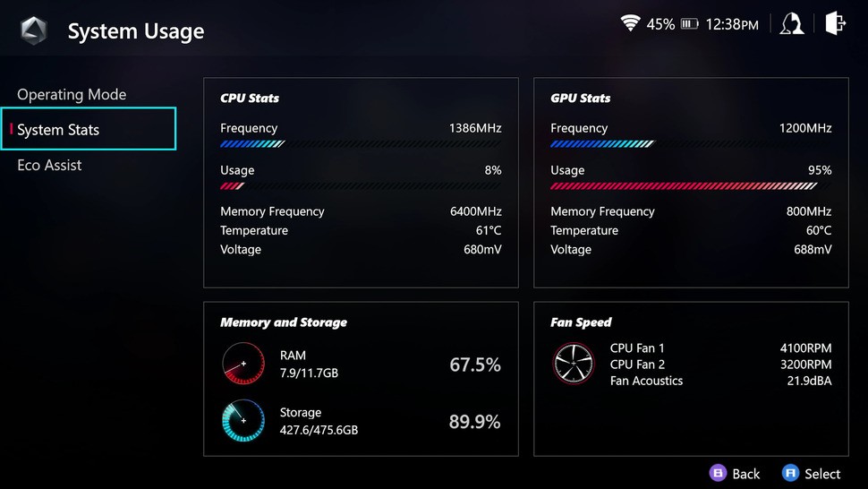The height and width of the screenshot is (489, 868).
Task: Click the battery status icon
Action: (x=689, y=24)
